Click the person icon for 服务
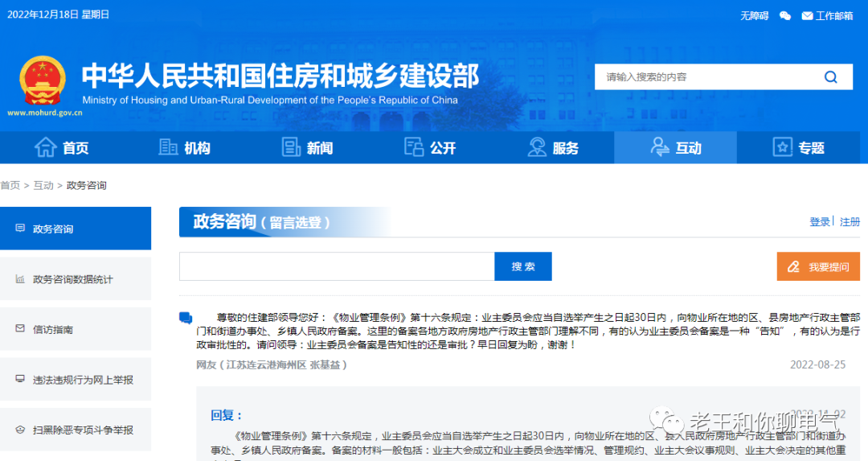Image resolution: width=868 pixels, height=461 pixels. (x=536, y=147)
